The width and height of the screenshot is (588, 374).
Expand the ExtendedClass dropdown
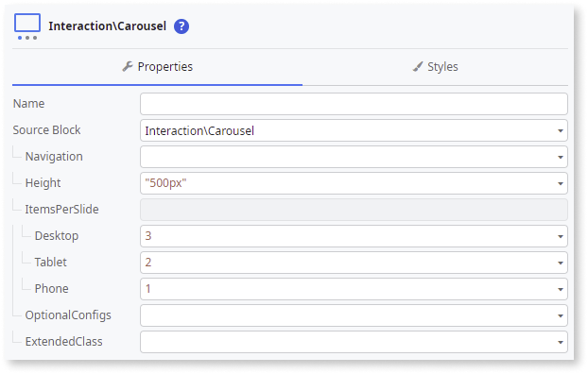pos(354,342)
